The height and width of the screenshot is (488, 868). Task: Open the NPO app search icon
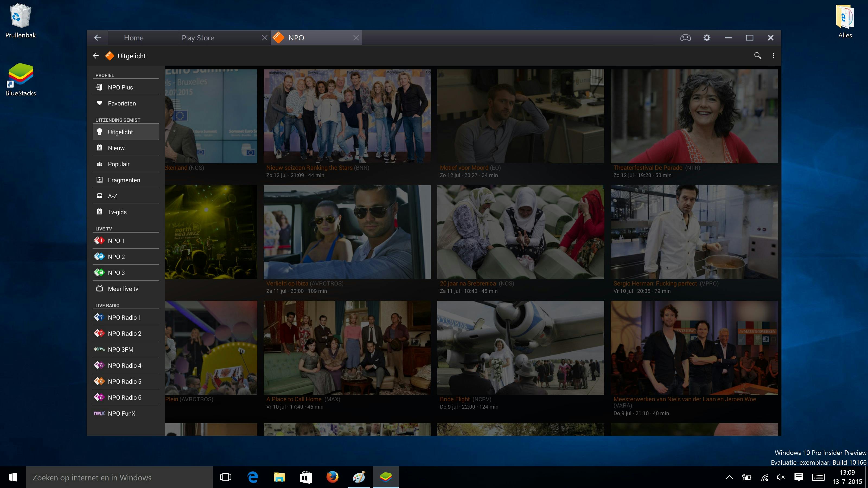tap(758, 56)
